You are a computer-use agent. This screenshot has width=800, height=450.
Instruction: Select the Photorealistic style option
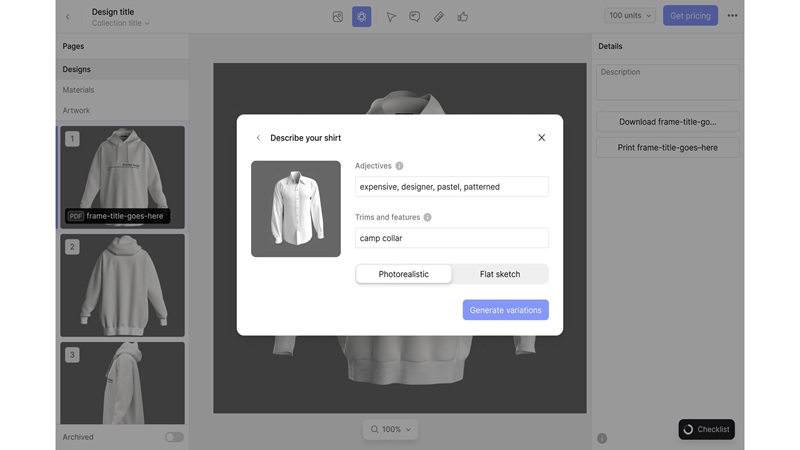click(404, 274)
